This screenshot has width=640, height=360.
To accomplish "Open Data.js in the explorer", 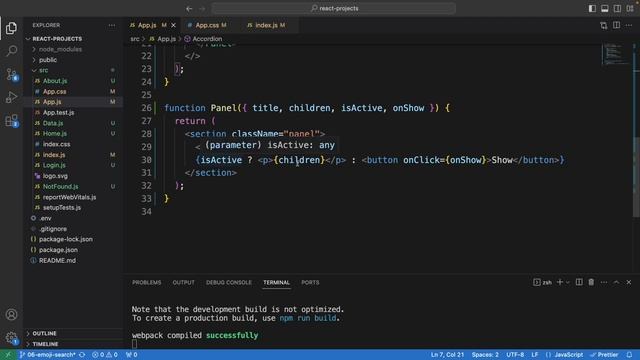I will tap(53, 123).
